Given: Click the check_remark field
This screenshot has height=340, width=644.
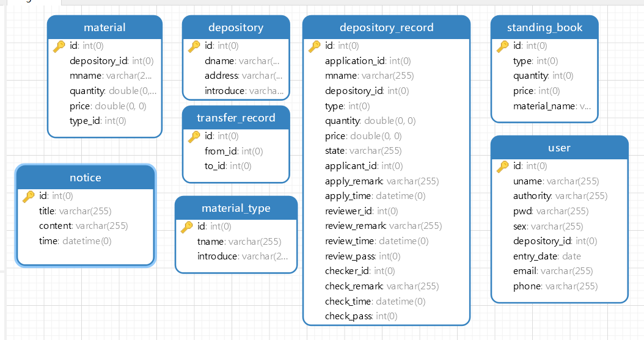Looking at the screenshot, I should (382, 286).
